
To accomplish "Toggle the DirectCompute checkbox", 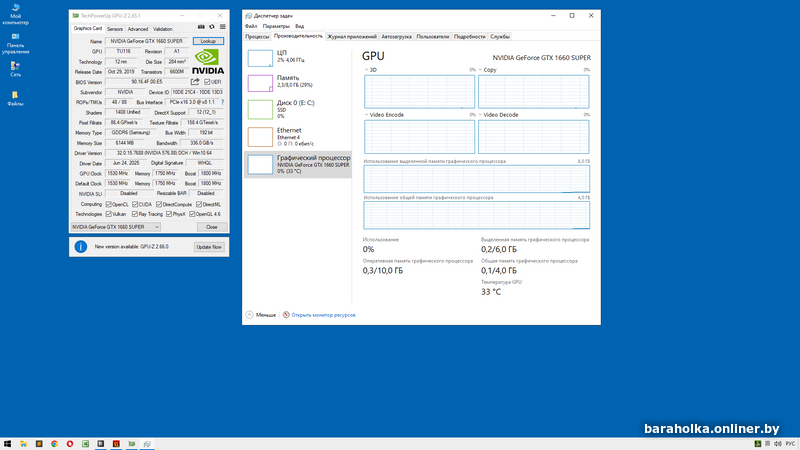I will click(x=159, y=204).
